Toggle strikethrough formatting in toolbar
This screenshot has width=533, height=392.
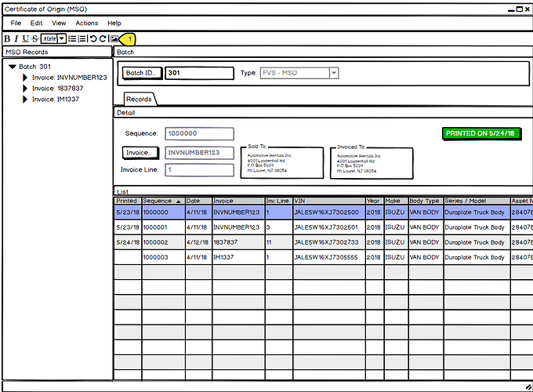click(35, 38)
